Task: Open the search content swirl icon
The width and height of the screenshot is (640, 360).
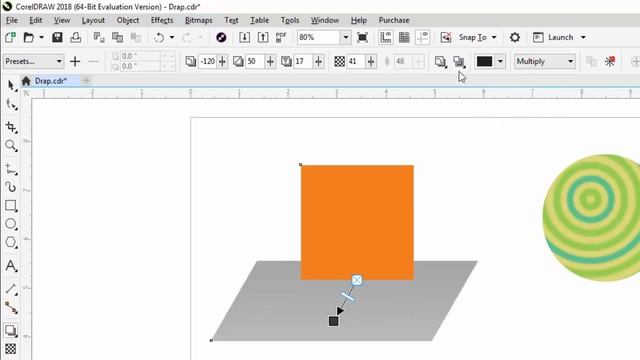Action: point(221,38)
